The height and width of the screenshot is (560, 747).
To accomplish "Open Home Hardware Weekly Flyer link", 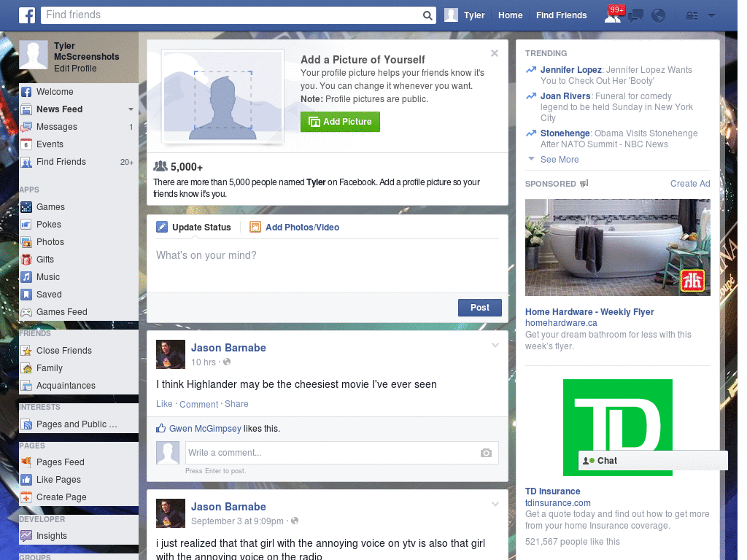I will [589, 312].
